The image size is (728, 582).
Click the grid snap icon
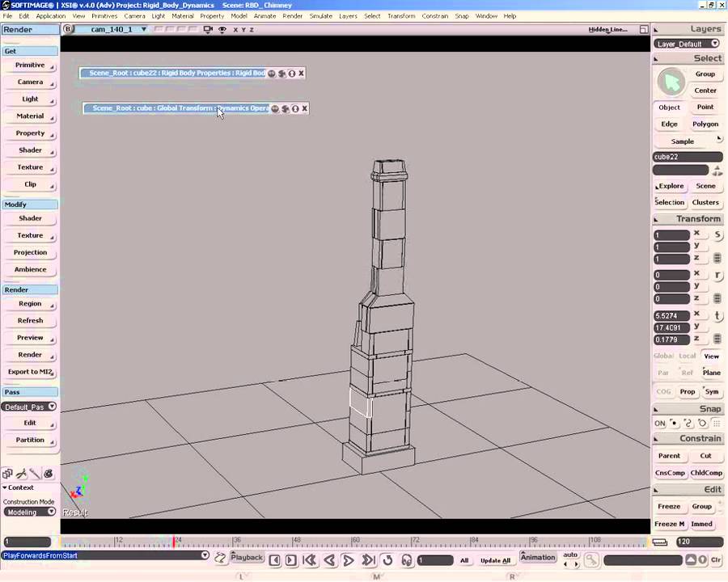click(x=717, y=424)
